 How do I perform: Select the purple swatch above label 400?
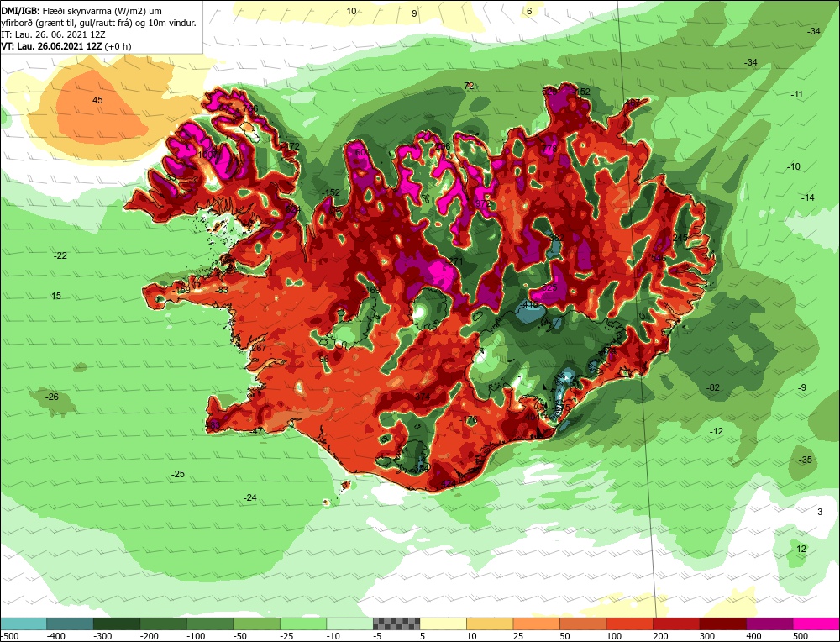(x=769, y=624)
